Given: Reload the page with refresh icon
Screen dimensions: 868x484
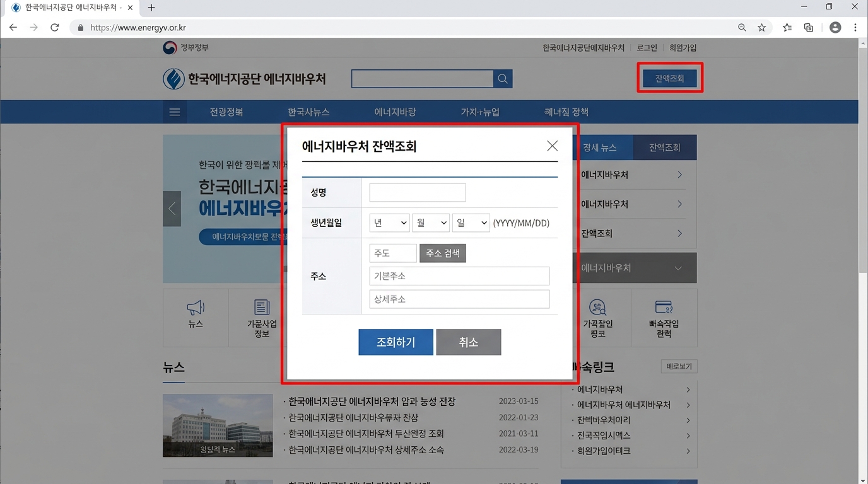Looking at the screenshot, I should [55, 28].
